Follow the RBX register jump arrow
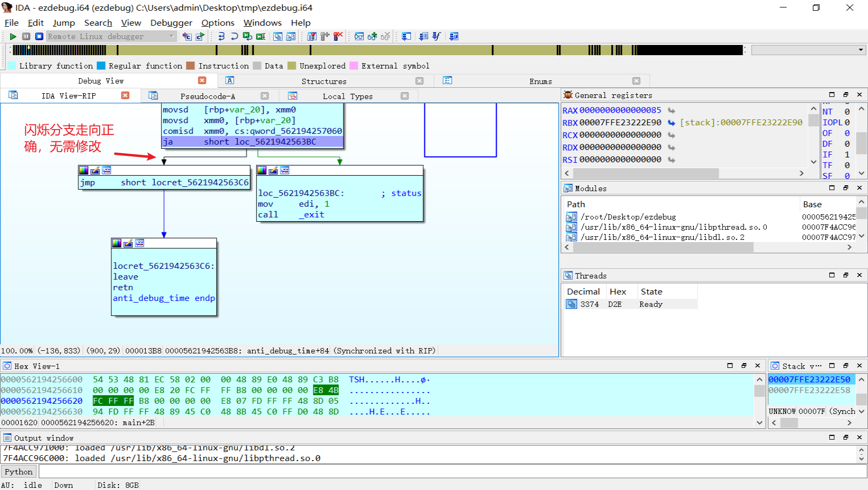The image size is (868, 490). point(671,123)
